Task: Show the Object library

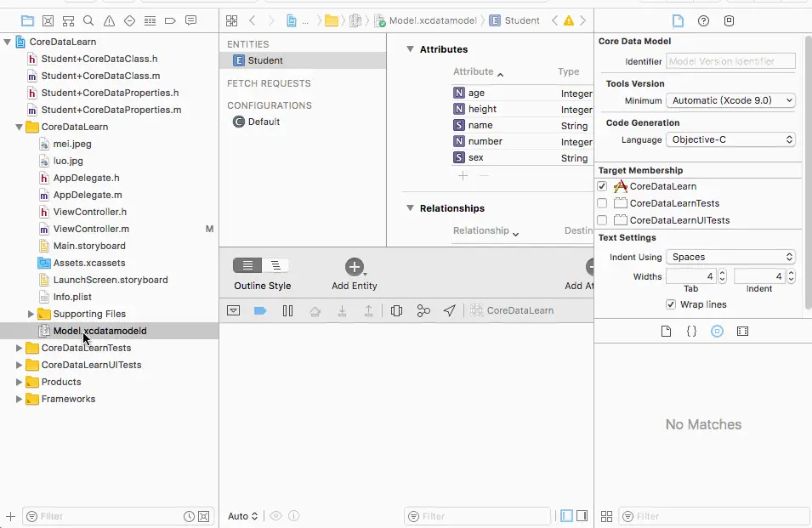Action: [718, 332]
